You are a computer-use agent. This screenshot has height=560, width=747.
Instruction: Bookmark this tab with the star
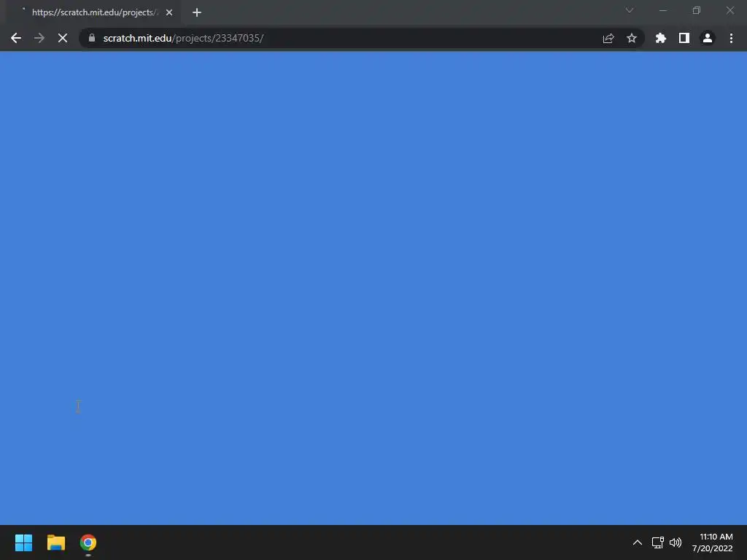click(632, 38)
